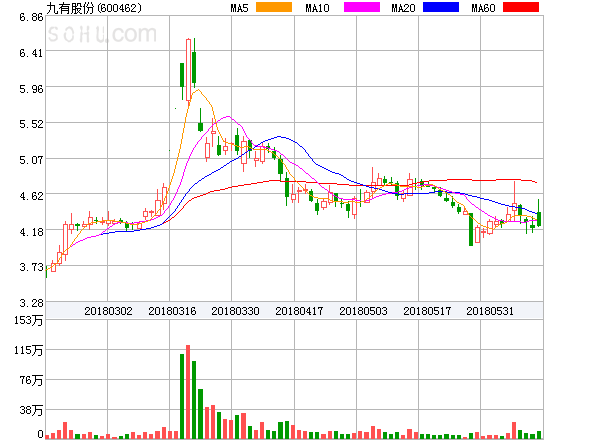This screenshot has height=440, width=600.
Task: Click the 3.28 price axis label
Action: (31, 303)
